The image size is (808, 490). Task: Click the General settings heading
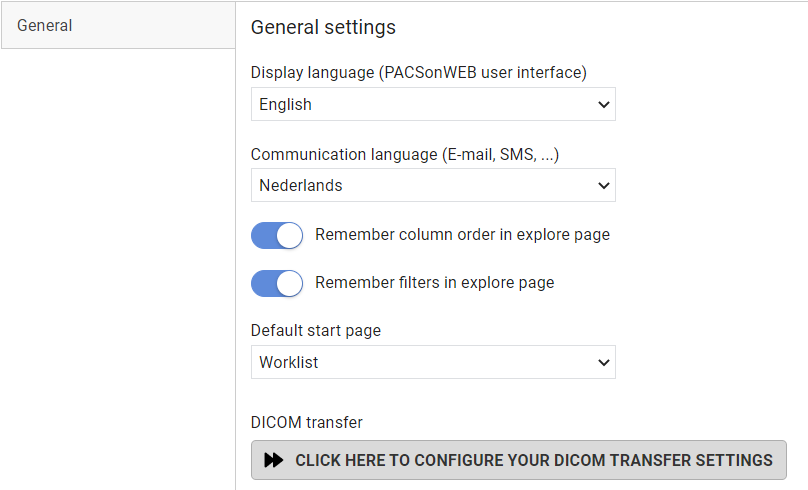[323, 27]
